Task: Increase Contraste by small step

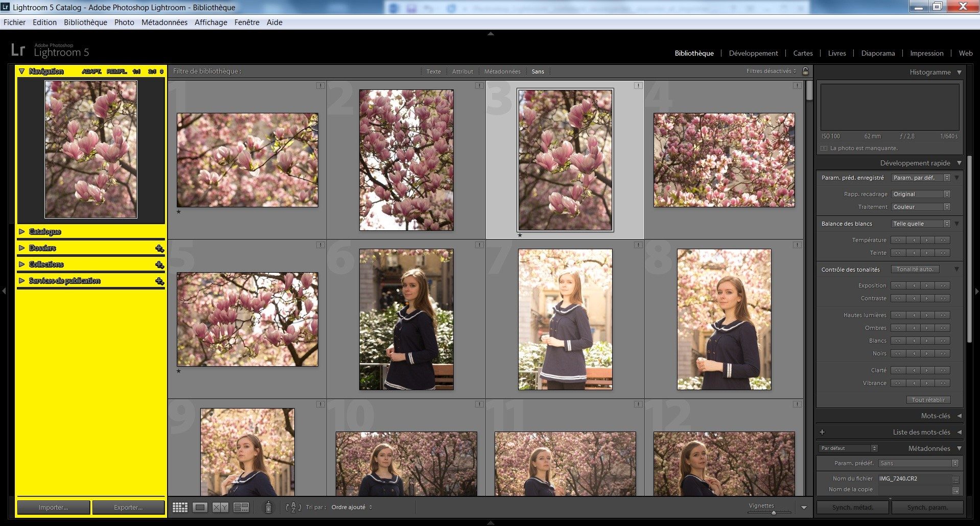Action: pos(927,298)
